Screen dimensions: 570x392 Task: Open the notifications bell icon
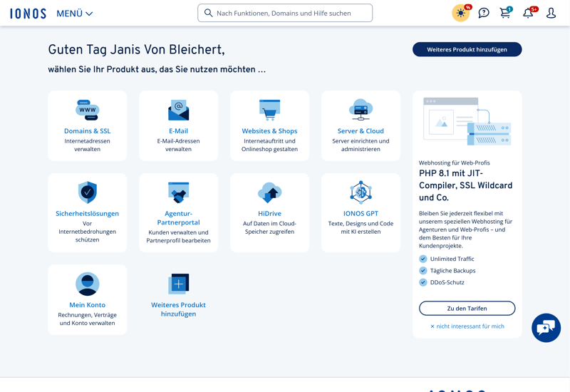click(x=528, y=13)
